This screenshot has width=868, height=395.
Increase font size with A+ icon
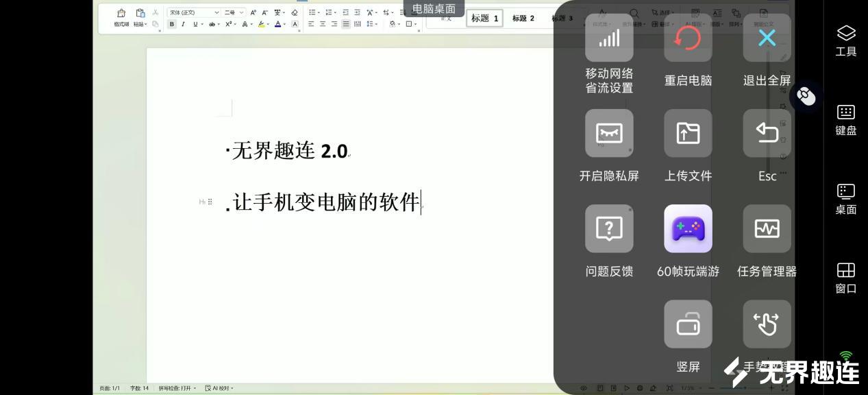coord(253,12)
